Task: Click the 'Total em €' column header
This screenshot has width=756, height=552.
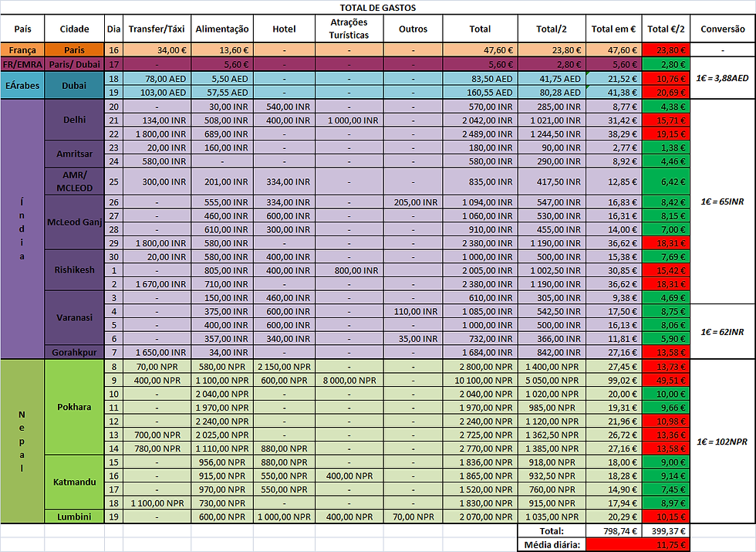Action: (x=614, y=29)
